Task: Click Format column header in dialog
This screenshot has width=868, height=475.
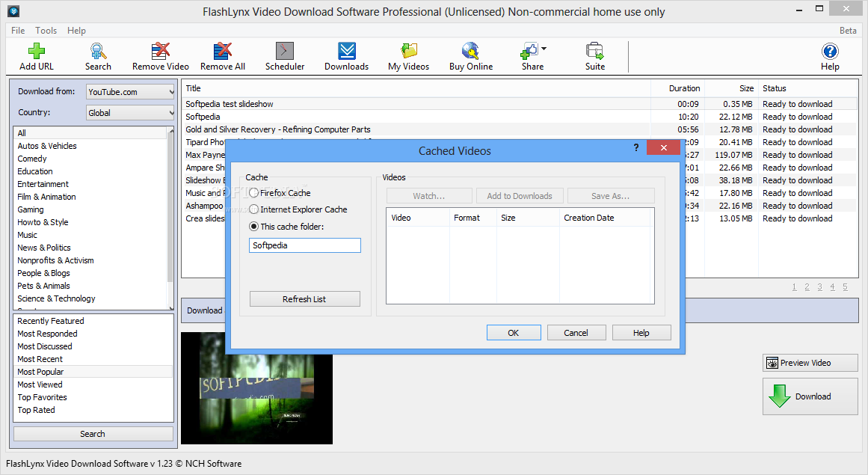Action: click(473, 218)
